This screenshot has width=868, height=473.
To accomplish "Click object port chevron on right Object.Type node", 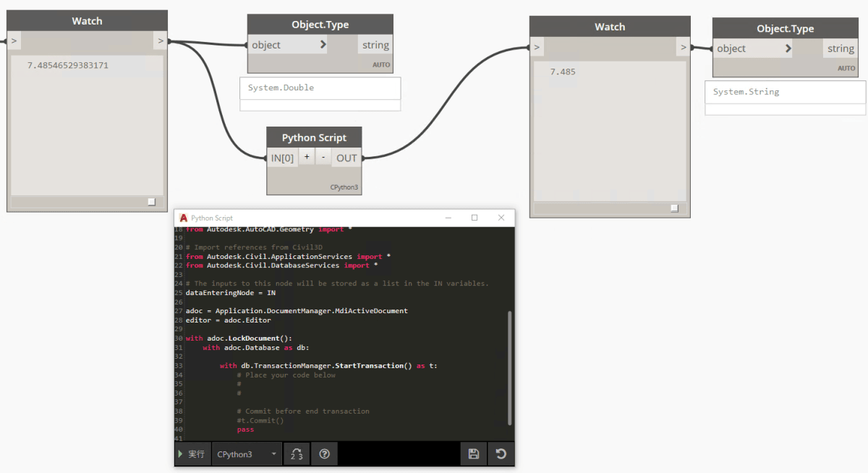I will [788, 48].
